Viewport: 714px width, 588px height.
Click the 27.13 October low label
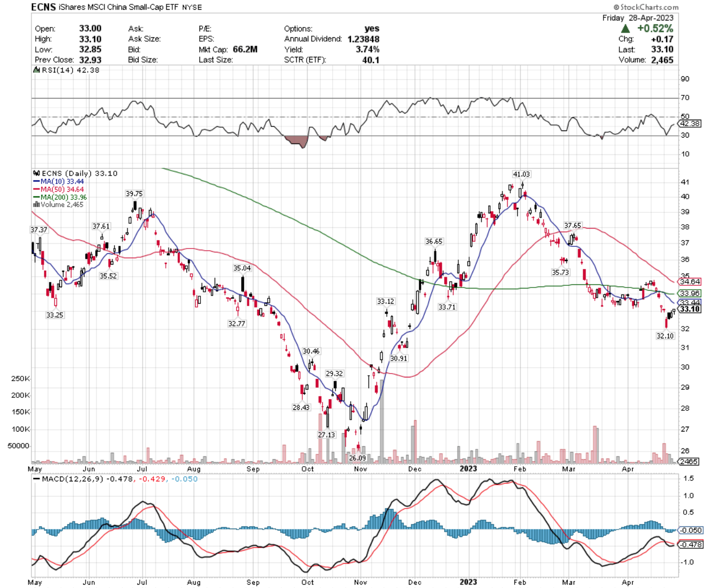327,435
